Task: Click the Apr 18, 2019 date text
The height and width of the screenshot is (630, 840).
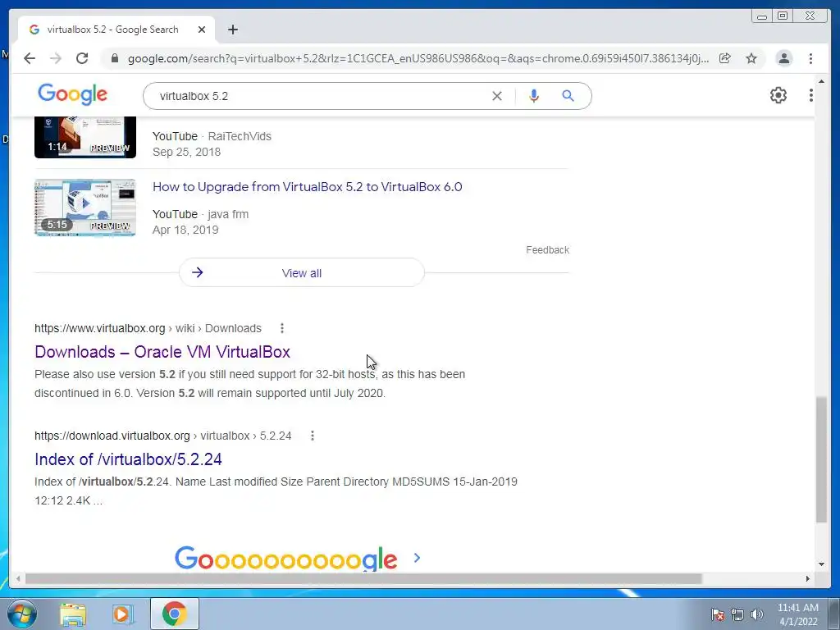Action: 185,231
